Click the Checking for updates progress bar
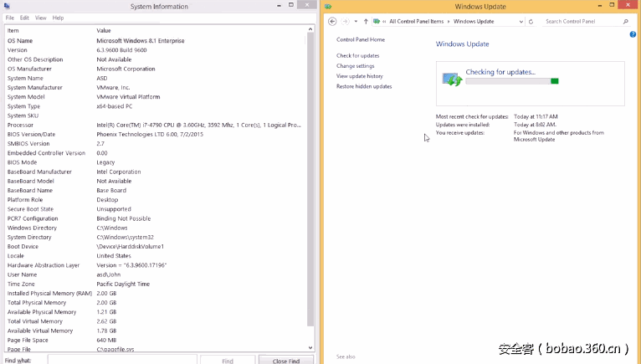641x364 pixels. (x=511, y=81)
